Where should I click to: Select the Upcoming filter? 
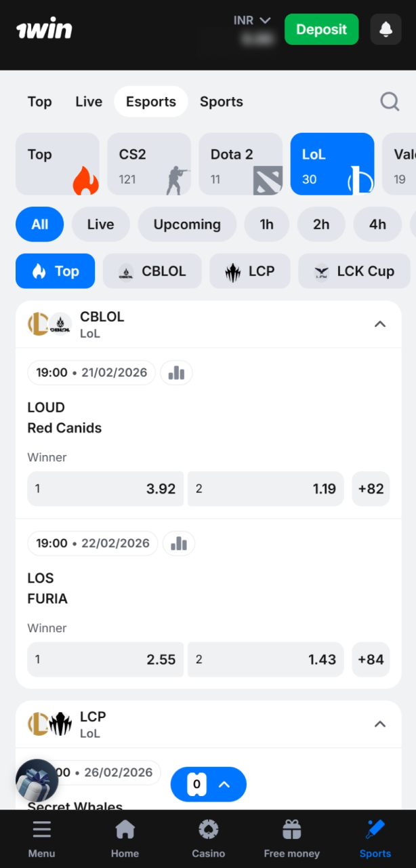187,224
